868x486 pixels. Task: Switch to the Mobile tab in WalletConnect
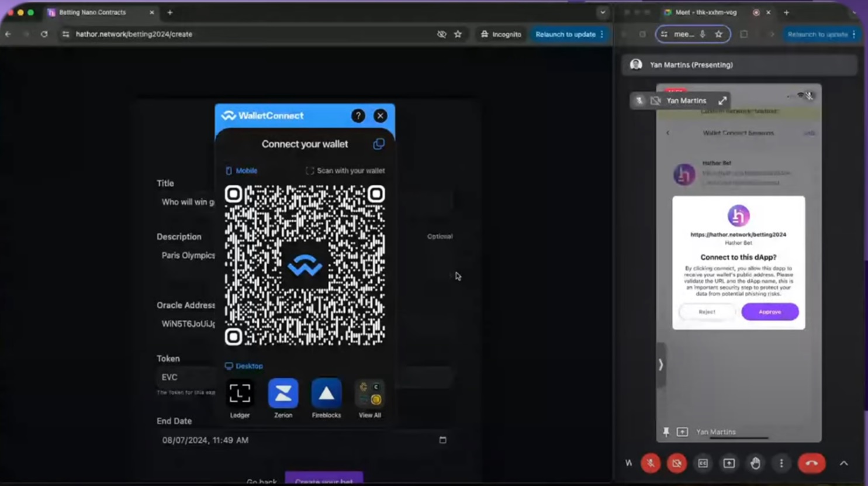[x=241, y=171]
